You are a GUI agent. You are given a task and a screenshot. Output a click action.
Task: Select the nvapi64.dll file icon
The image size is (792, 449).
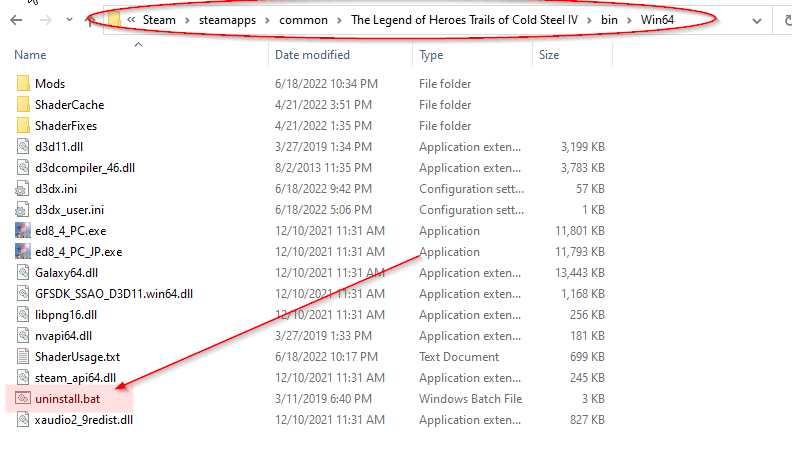point(23,335)
